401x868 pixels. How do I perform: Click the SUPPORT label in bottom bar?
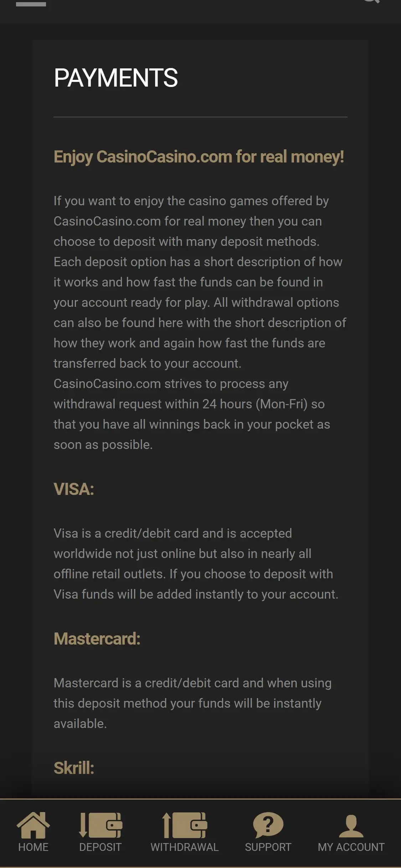pyautogui.click(x=268, y=847)
